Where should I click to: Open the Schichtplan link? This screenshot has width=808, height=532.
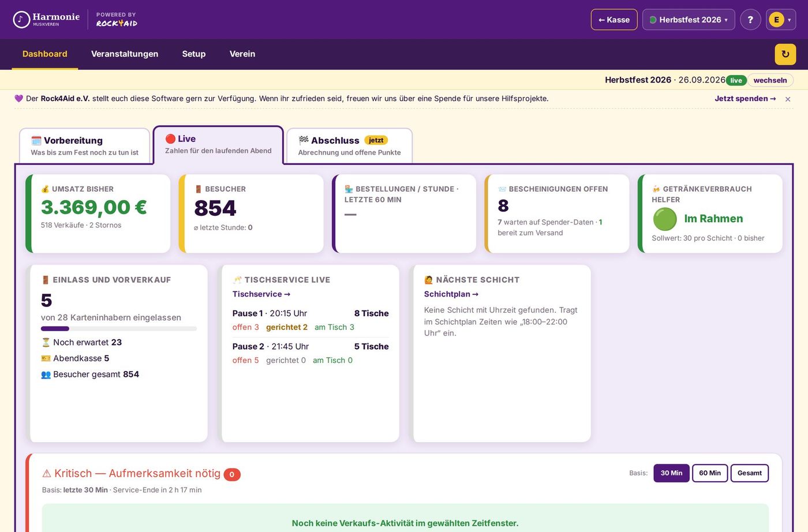click(451, 294)
